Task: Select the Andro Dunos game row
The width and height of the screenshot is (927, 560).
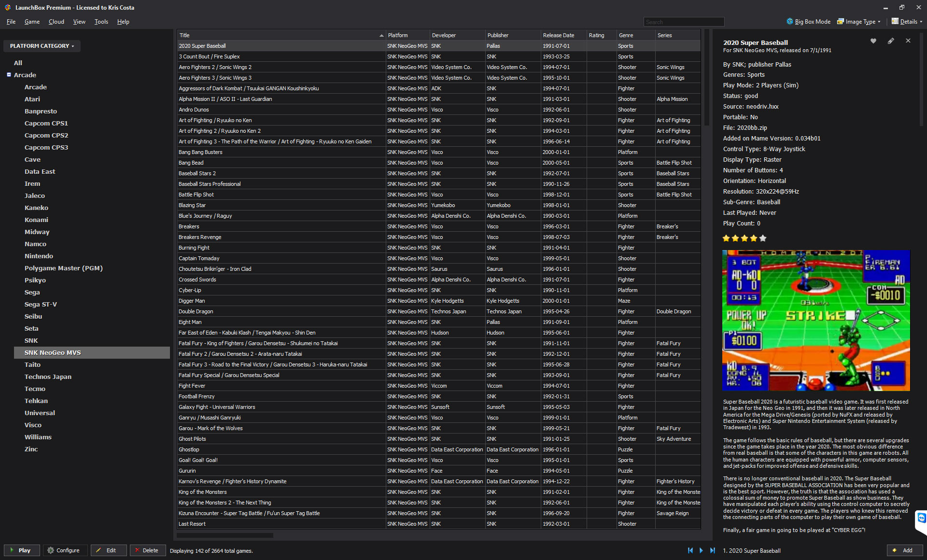Action: (x=438, y=110)
